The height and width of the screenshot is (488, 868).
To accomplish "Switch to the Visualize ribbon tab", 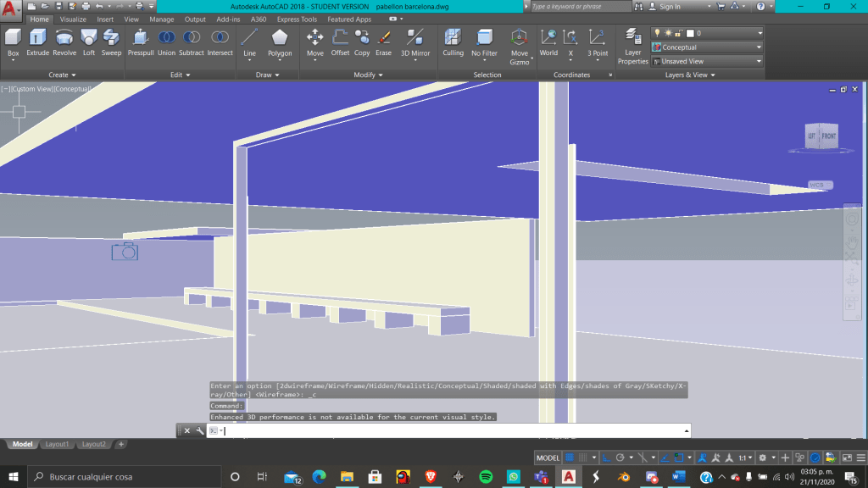I will click(73, 19).
